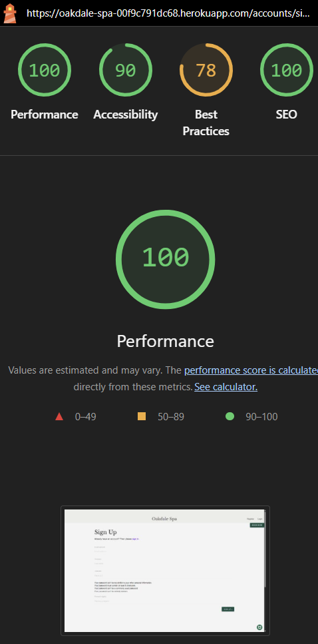Click the Book Now button in thumbnail

(x=257, y=525)
